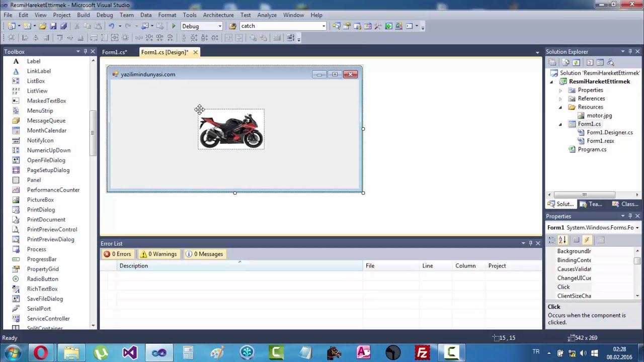Select the motorcycle picture box in the designer

231,129
